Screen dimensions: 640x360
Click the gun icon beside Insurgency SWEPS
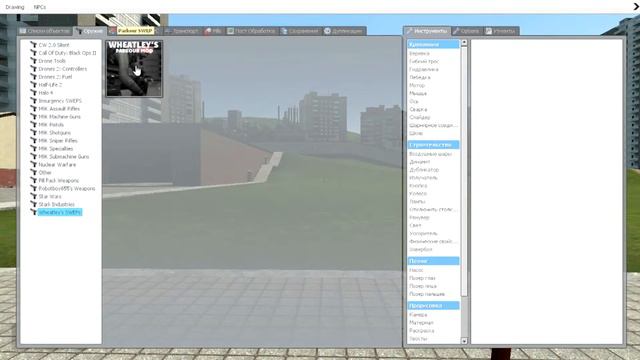(x=33, y=100)
